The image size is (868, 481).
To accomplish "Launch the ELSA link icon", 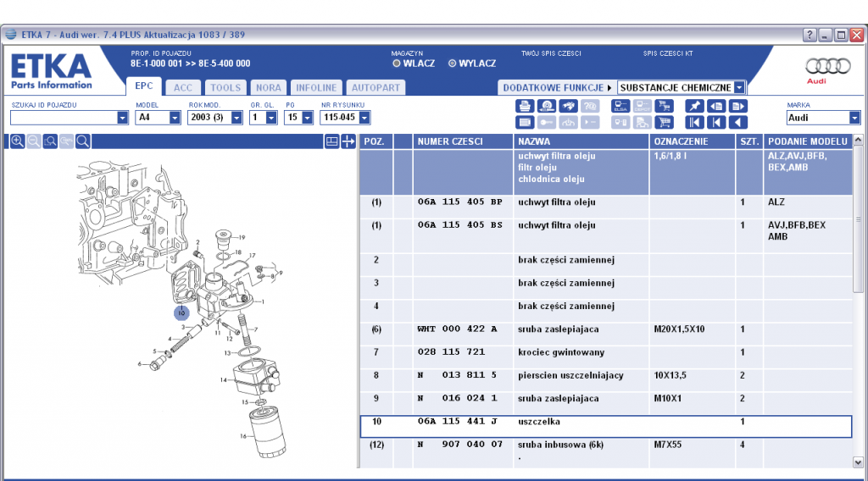I will [620, 106].
